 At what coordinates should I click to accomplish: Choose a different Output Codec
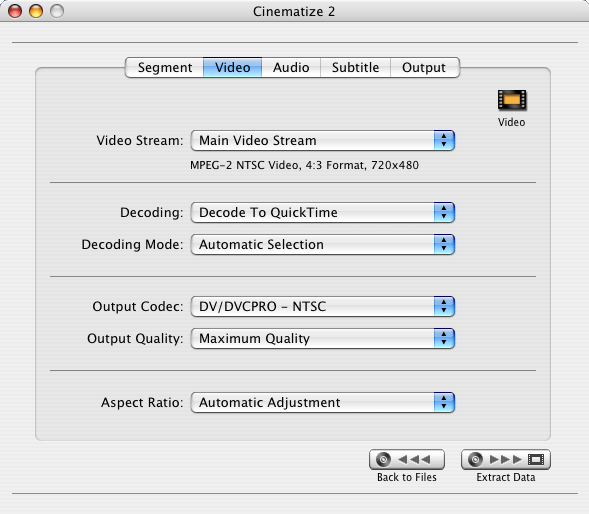pyautogui.click(x=323, y=307)
